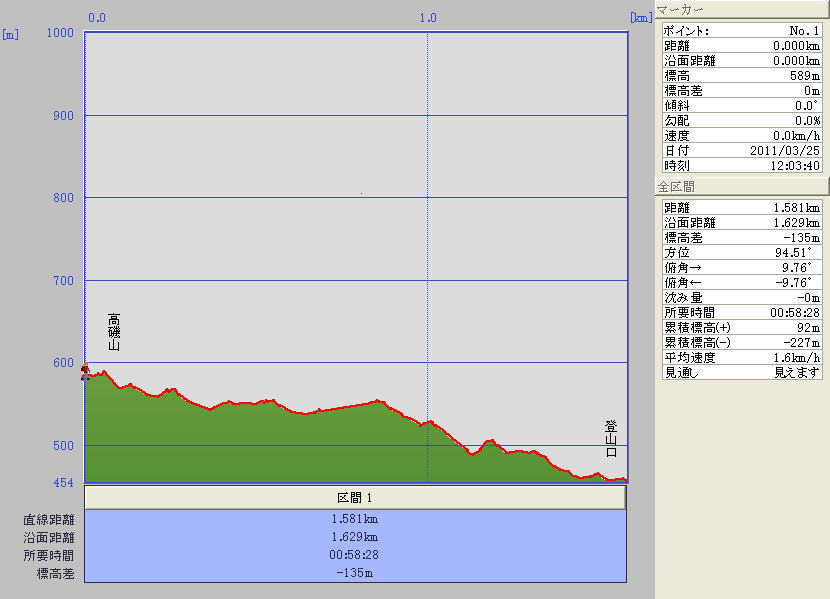Click the 全区間 panel header
The height and width of the screenshot is (599, 830).
(742, 186)
